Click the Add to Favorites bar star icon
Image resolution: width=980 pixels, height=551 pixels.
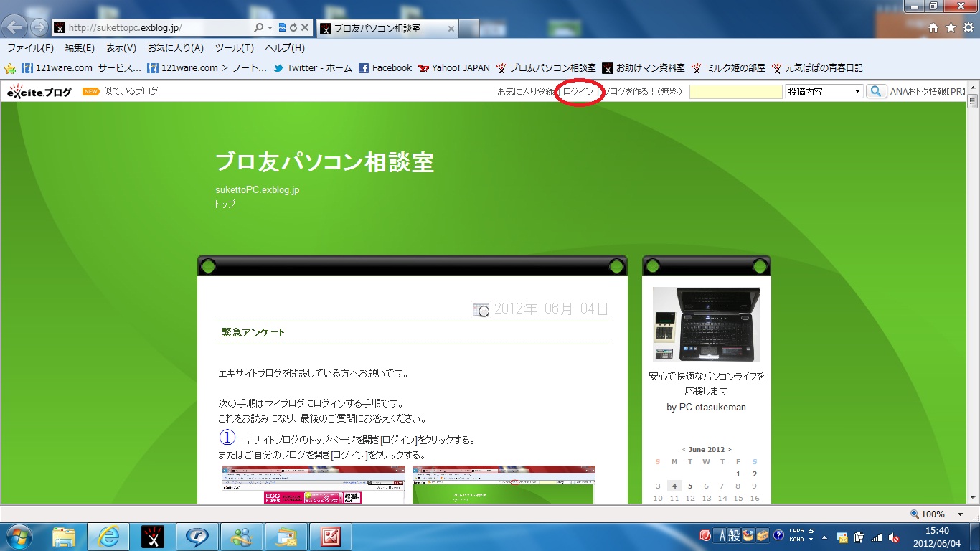tap(10, 68)
